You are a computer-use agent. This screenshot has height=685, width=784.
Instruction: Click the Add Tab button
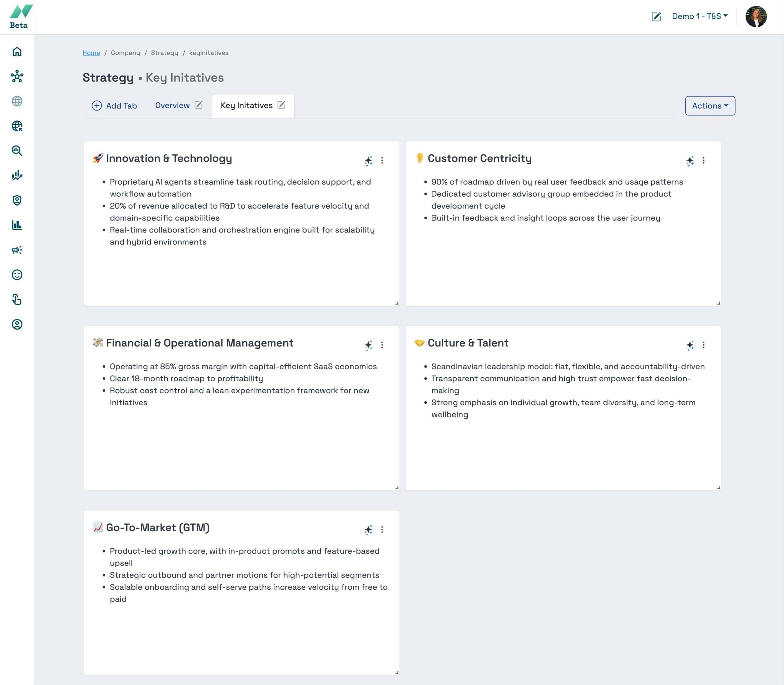point(114,106)
